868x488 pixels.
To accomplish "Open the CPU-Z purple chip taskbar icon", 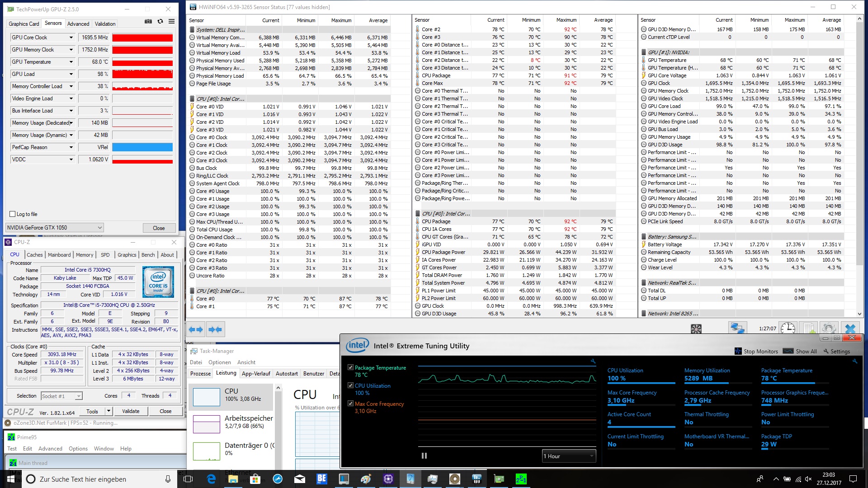I will pyautogui.click(x=388, y=479).
